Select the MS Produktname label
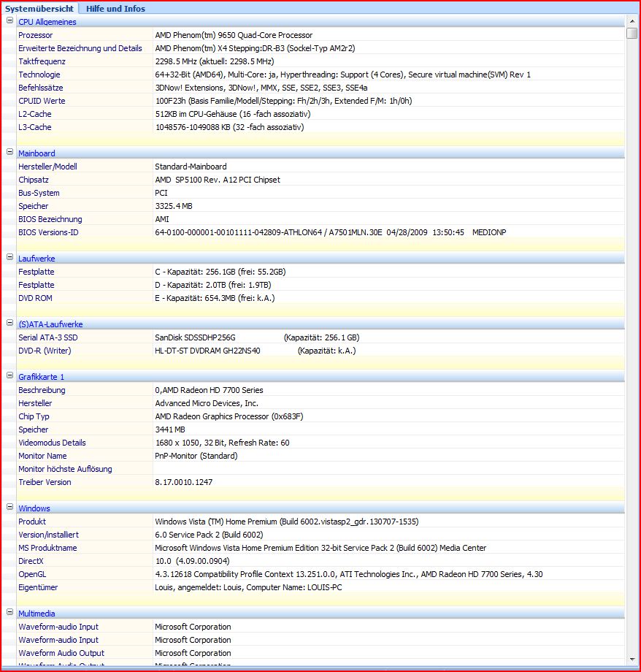The image size is (641, 672). pyautogui.click(x=47, y=548)
